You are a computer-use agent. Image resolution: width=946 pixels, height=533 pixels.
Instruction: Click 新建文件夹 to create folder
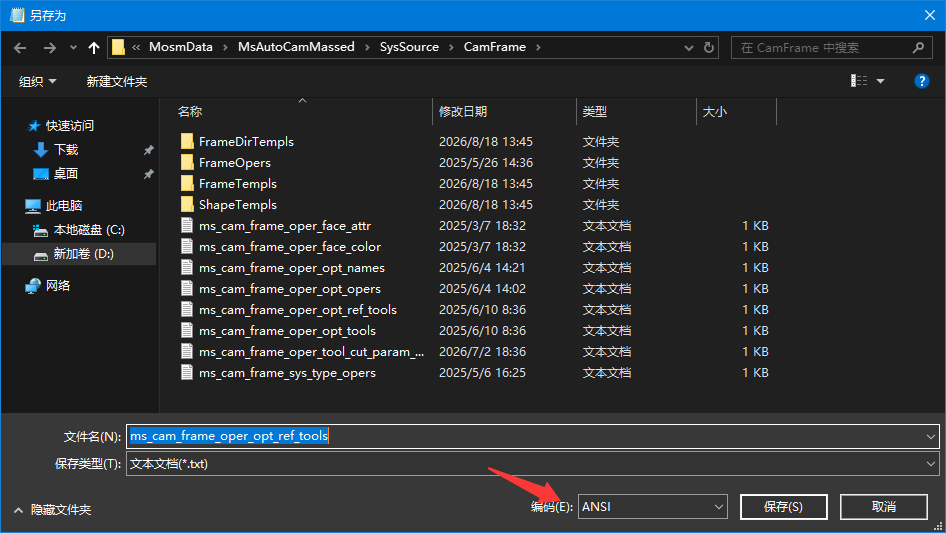pos(116,81)
